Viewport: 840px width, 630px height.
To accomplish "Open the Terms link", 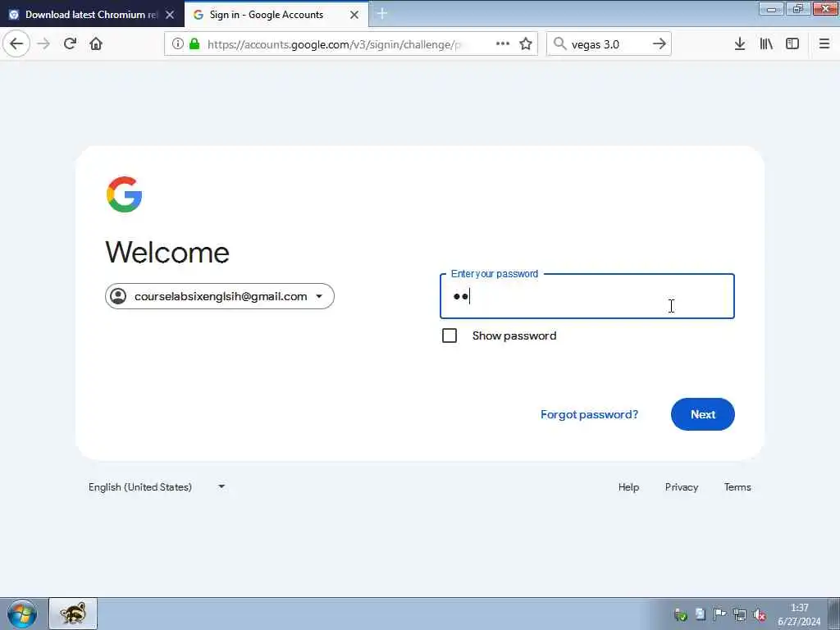I will click(737, 487).
